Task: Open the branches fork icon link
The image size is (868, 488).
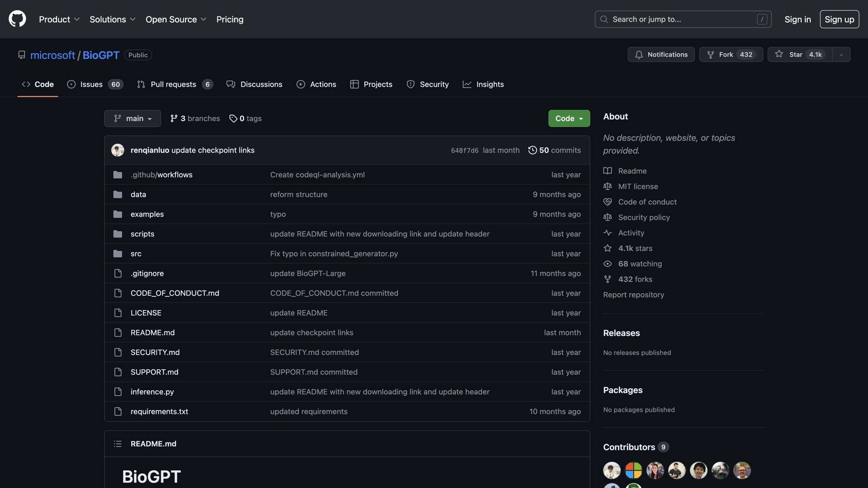Action: (174, 118)
